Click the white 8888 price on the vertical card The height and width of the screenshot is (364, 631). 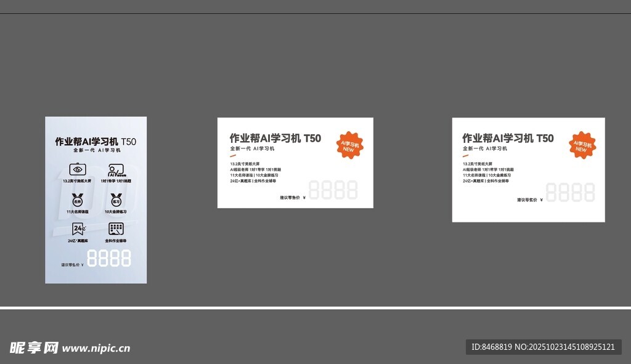tap(109, 258)
